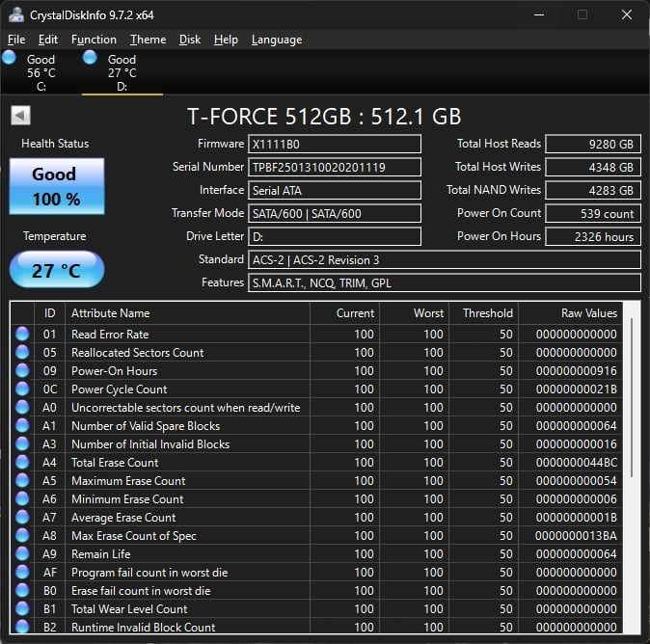
Task: Click the Standard field ACS-2 Revision 3
Action: (x=445, y=260)
